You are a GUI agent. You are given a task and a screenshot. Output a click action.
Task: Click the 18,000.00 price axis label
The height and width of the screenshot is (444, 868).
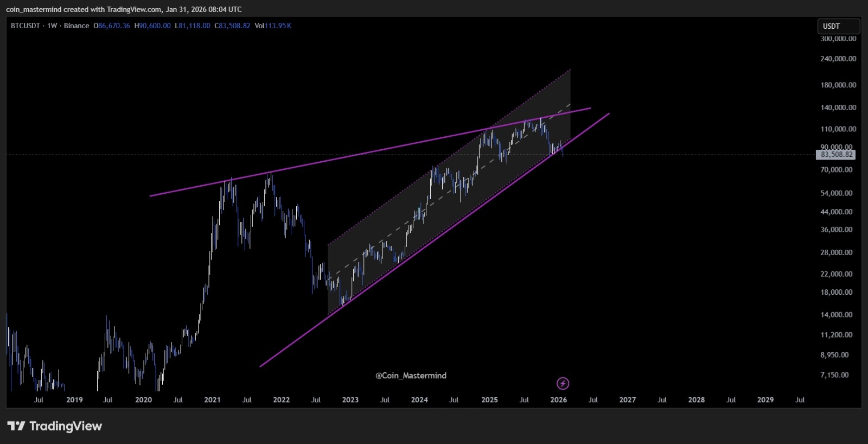pos(837,292)
